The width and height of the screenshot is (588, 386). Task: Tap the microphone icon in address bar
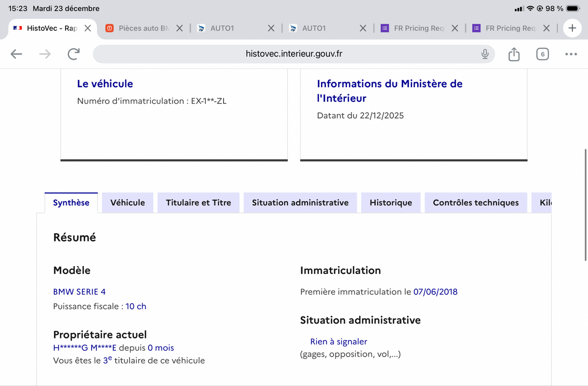coord(485,54)
